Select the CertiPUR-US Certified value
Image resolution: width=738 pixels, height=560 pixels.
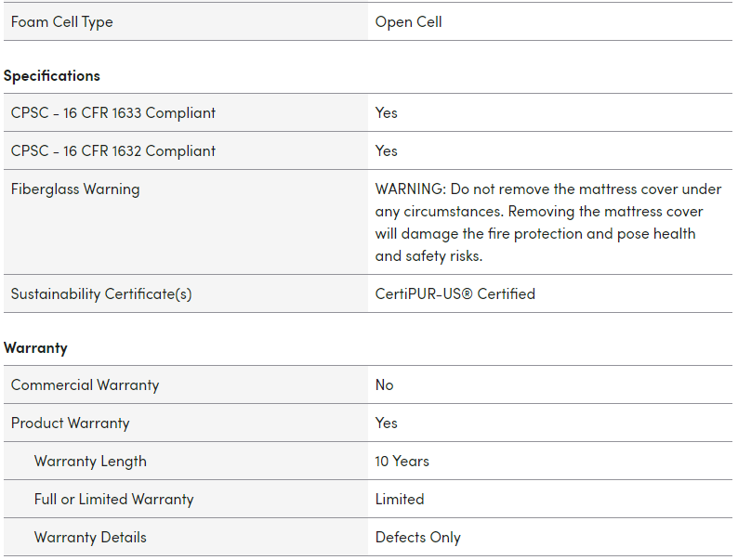[455, 293]
